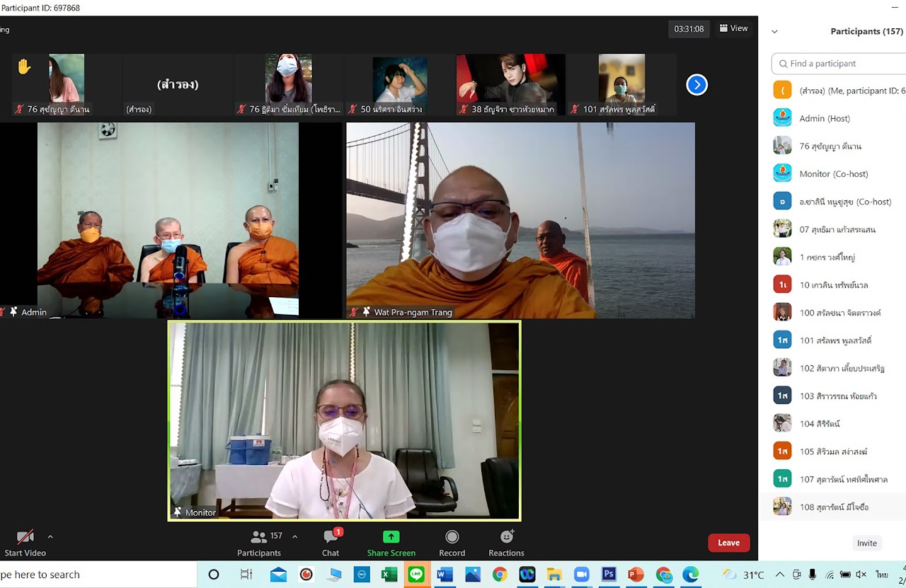
Task: Select 107 สุดารัตน์ ทศทิศไพศาล participant row
Action: point(835,479)
